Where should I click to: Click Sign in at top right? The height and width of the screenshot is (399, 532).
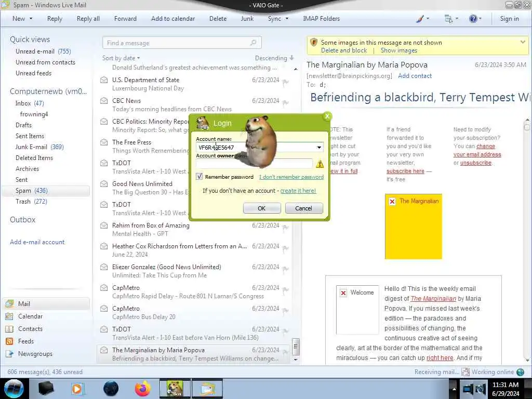coord(509,19)
